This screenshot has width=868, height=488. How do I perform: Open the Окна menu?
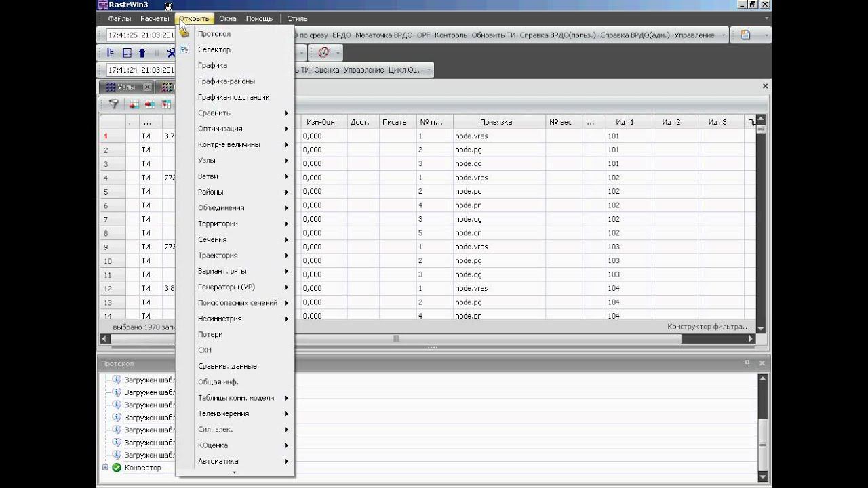coord(228,18)
